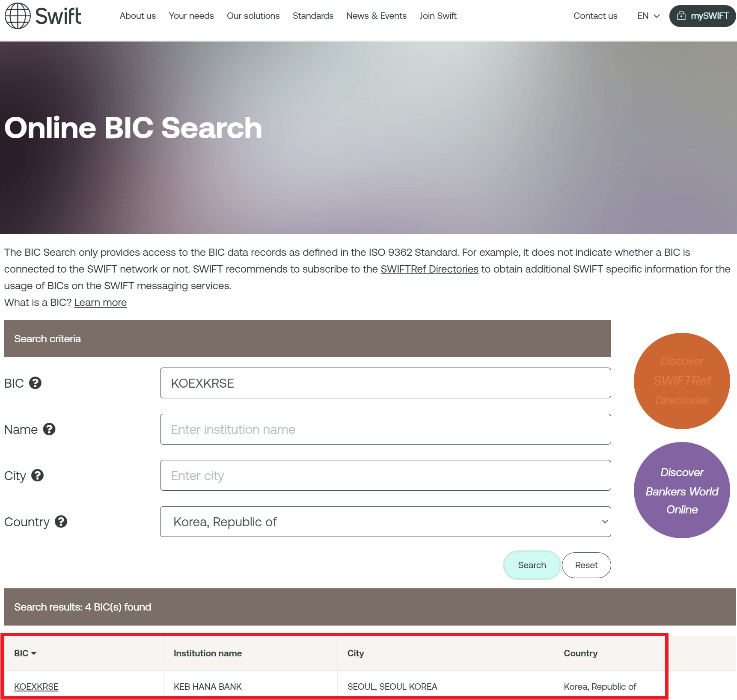Go to Contact us page

click(595, 16)
